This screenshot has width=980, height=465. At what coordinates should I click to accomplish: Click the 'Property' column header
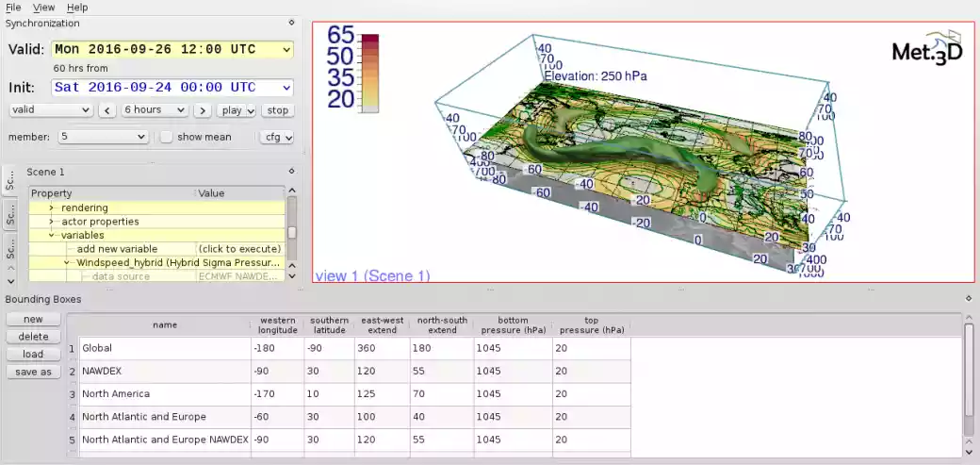coord(112,193)
